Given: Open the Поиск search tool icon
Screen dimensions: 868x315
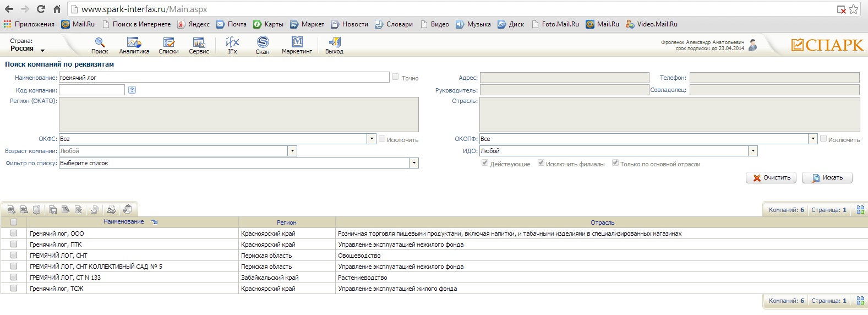Looking at the screenshot, I should [x=100, y=43].
